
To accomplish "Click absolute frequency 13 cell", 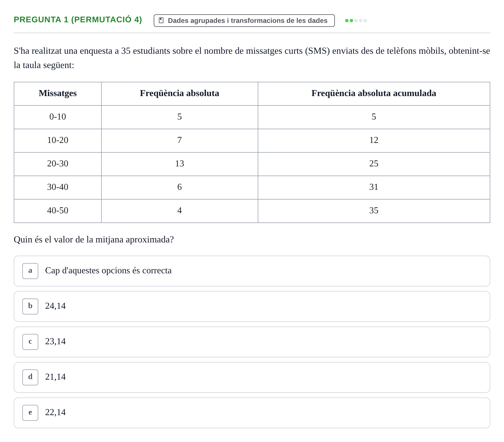I will click(x=180, y=164).
